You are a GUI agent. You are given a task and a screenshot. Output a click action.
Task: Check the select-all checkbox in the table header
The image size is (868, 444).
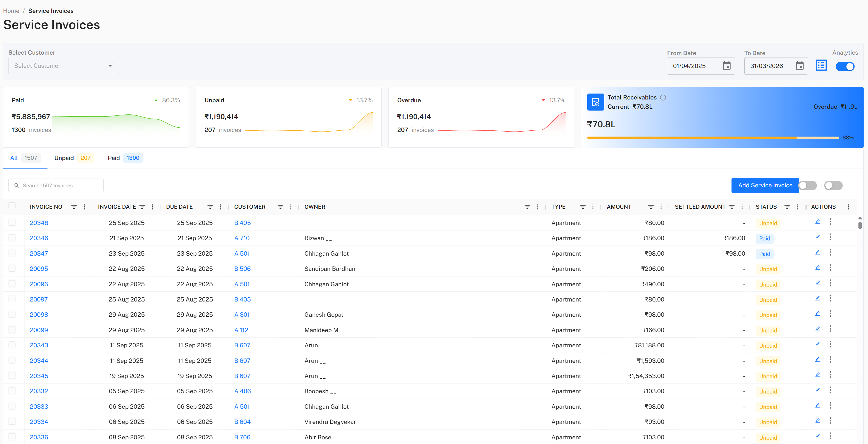coord(12,205)
